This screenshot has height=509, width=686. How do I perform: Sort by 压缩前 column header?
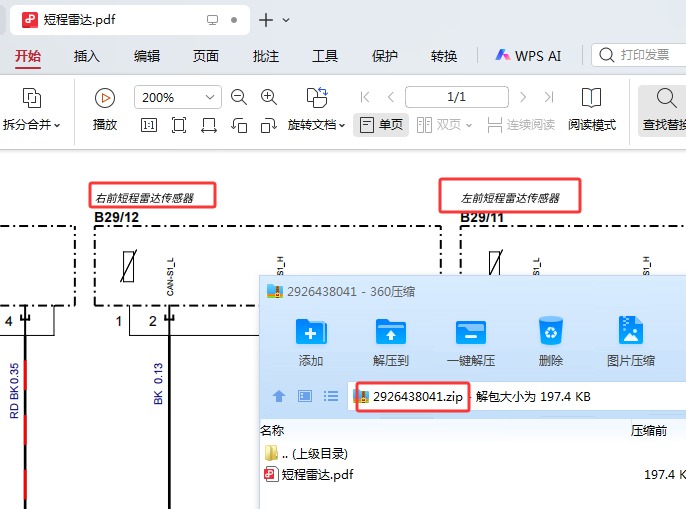(649, 431)
